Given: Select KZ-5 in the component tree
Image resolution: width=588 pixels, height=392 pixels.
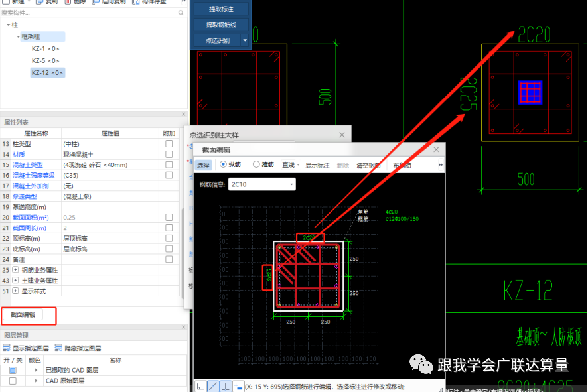Looking at the screenshot, I should click(x=45, y=61).
